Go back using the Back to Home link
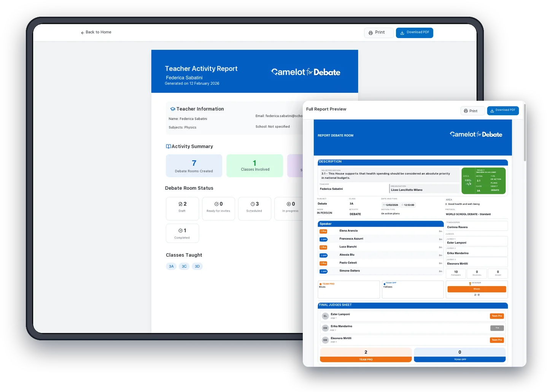Screen dimensions: 547x392 coord(96,32)
